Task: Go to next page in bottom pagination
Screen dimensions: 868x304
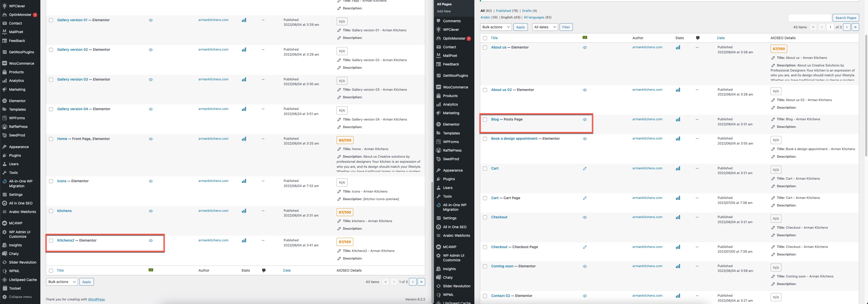Action: point(413,282)
